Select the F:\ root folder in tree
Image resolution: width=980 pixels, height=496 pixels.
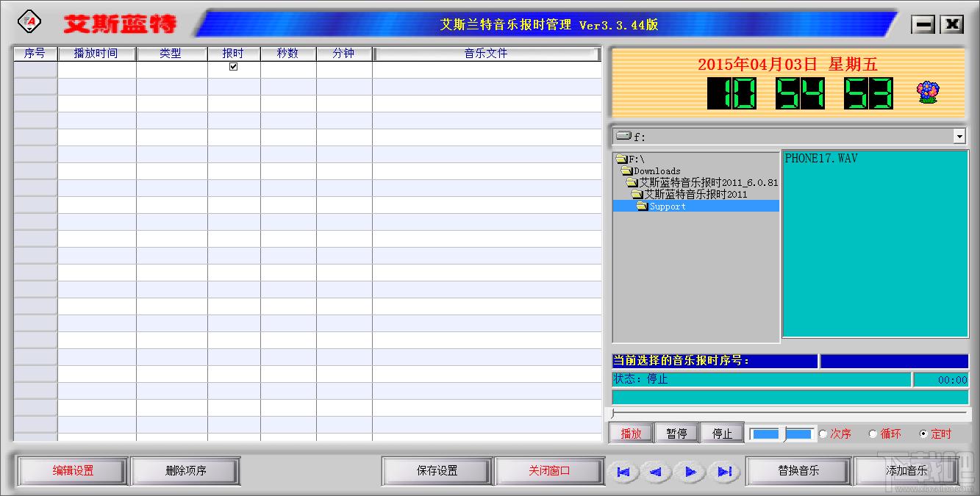click(x=631, y=159)
